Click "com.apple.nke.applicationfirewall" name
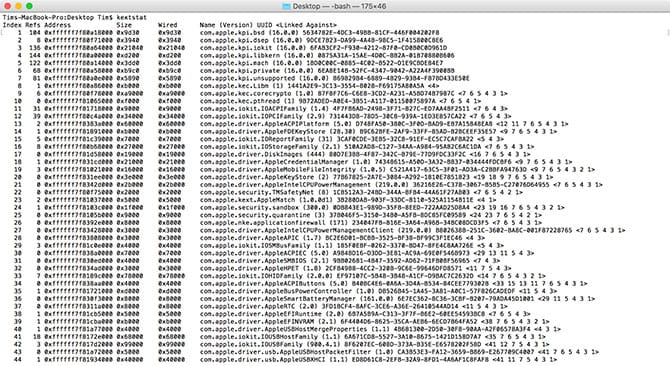This screenshot has width=670, height=366. tap(262, 223)
